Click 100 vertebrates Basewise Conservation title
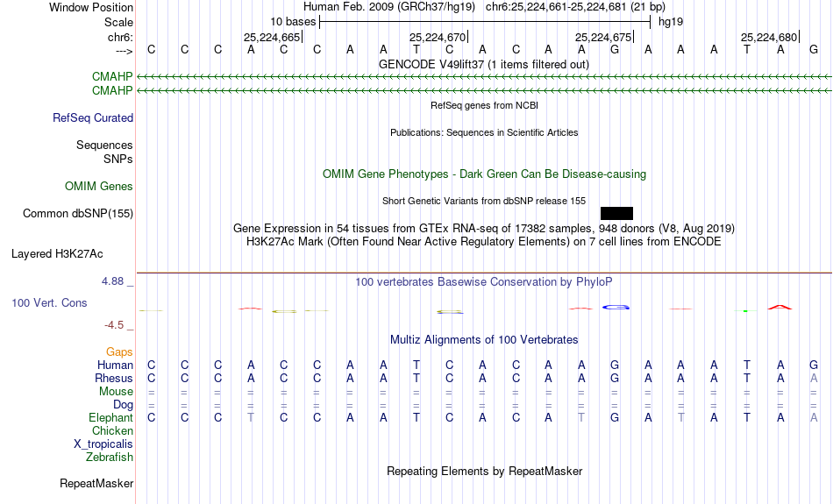Screen dimensions: 833x504 (484, 282)
